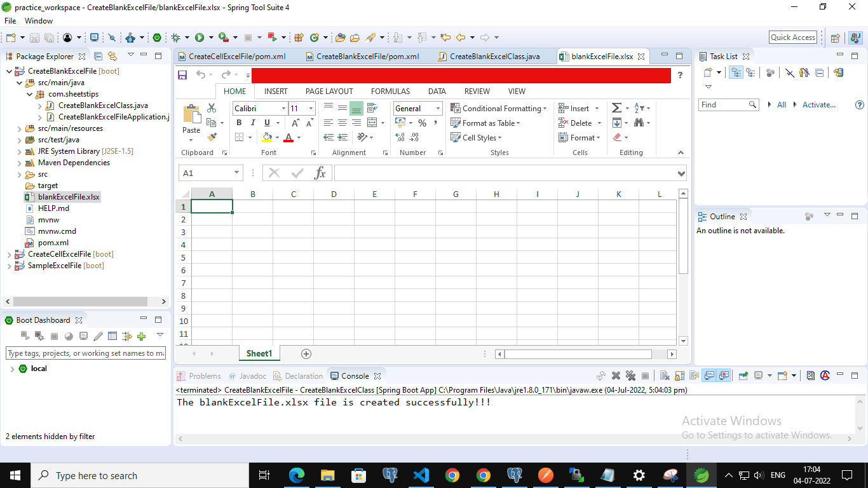
Task: Open Conditional Formatting options
Action: tap(499, 108)
